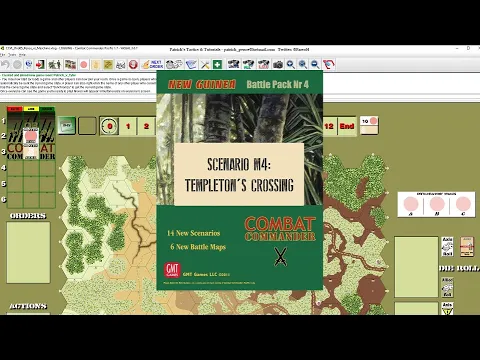
Task: Click the blue notepad toolbar icon
Action: [x=191, y=64]
